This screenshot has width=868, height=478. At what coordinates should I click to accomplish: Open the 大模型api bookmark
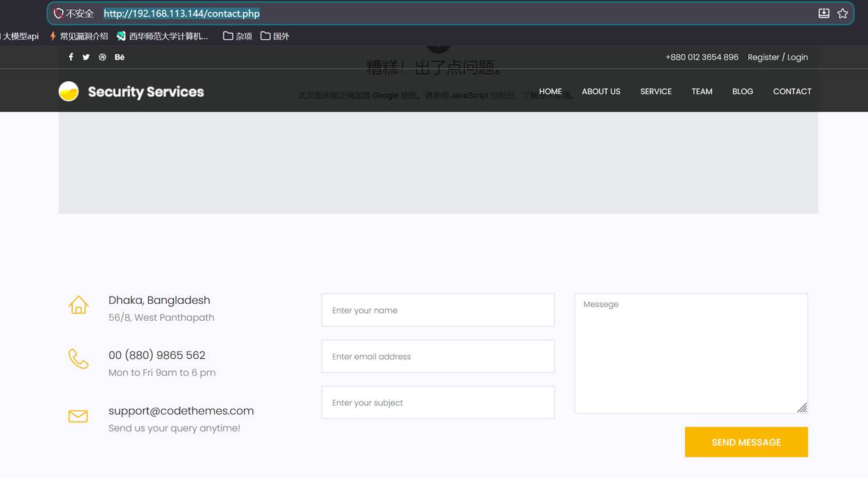pyautogui.click(x=20, y=36)
